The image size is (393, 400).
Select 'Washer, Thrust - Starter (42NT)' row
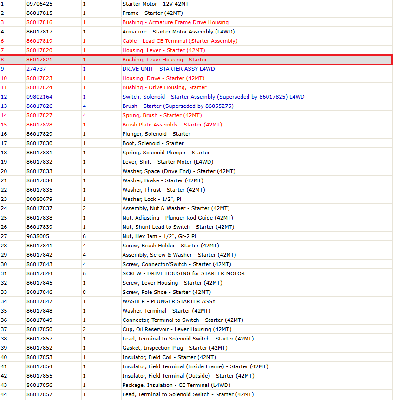196,190
